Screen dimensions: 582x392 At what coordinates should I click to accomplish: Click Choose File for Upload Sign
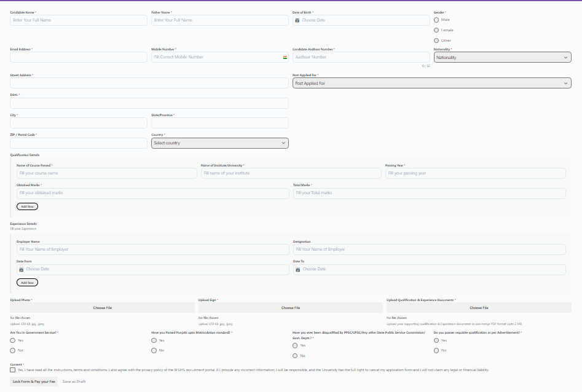291,307
